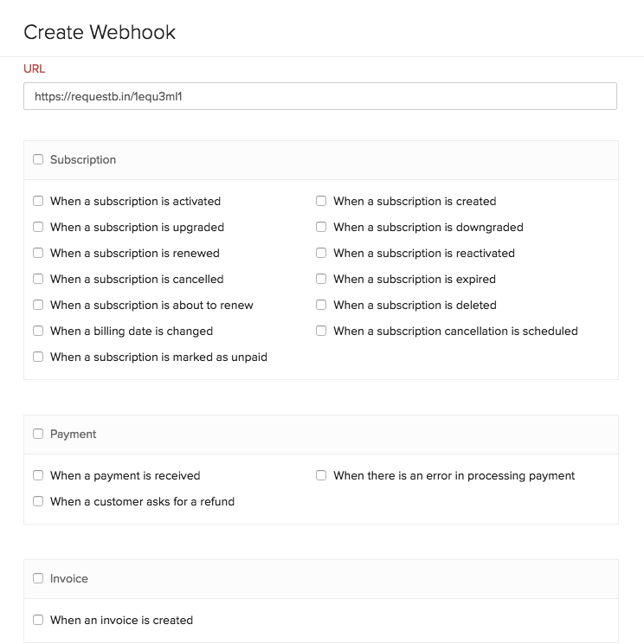Enable 'When a subscription is renewed' event
This screenshot has height=644, width=644.
[x=38, y=253]
